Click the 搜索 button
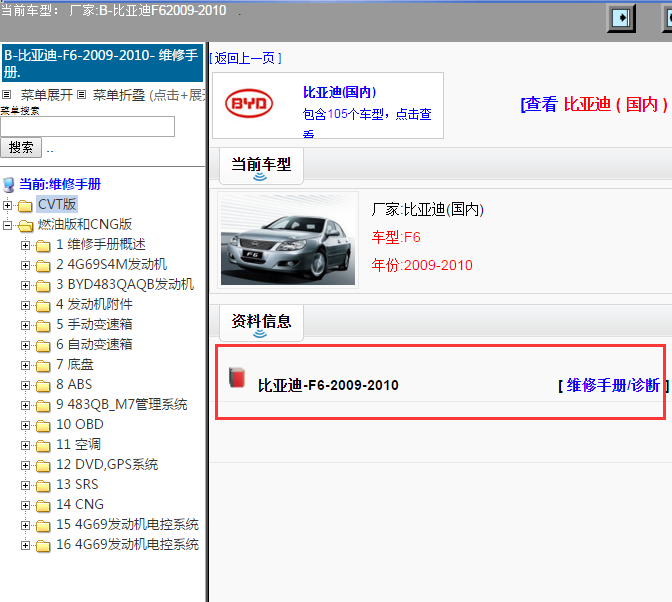The width and height of the screenshot is (672, 602). pyautogui.click(x=21, y=147)
